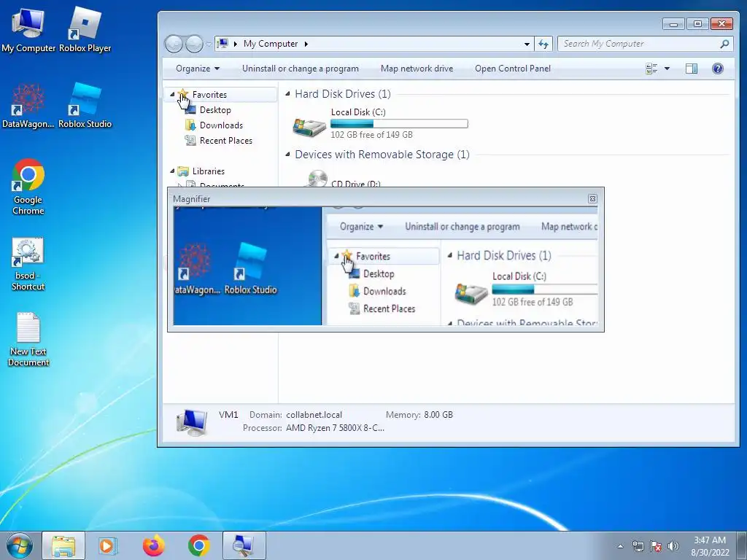Select Recent Places under Favorites

coord(226,141)
